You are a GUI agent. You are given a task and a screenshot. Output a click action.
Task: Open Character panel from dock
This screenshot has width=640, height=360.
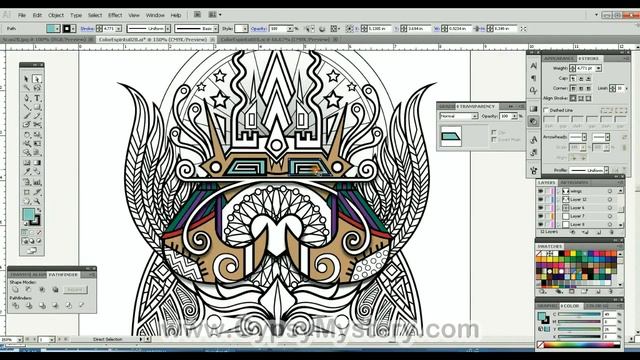(533, 65)
